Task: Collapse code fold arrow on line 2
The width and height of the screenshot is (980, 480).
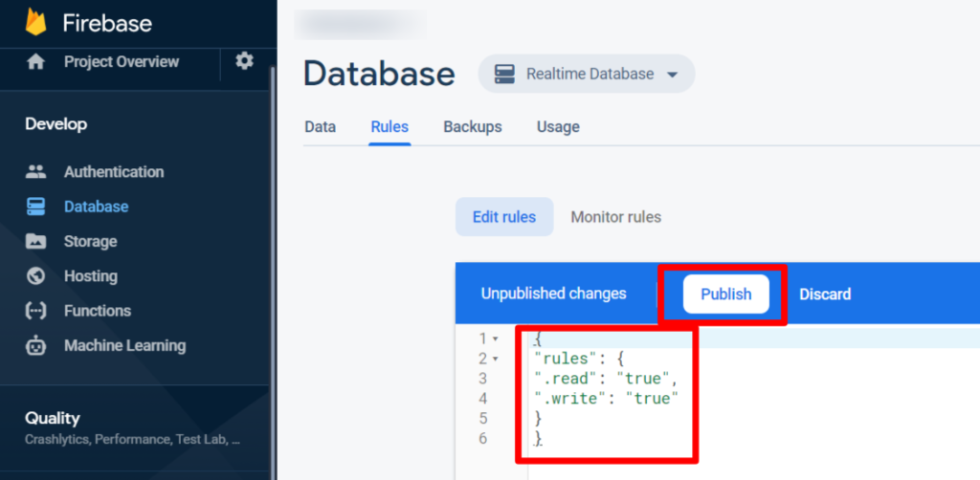Action: pos(496,359)
